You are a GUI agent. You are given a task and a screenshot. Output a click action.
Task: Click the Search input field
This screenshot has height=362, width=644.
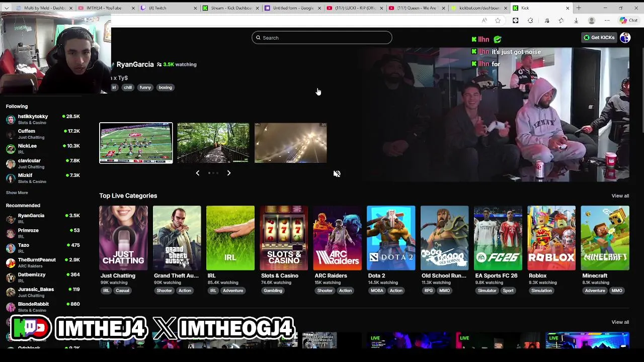coord(322,38)
